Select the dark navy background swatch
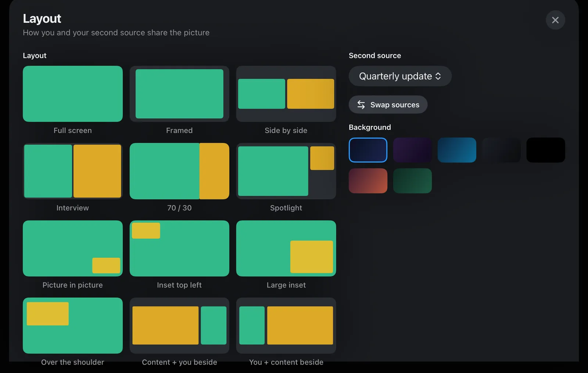 tap(368, 150)
